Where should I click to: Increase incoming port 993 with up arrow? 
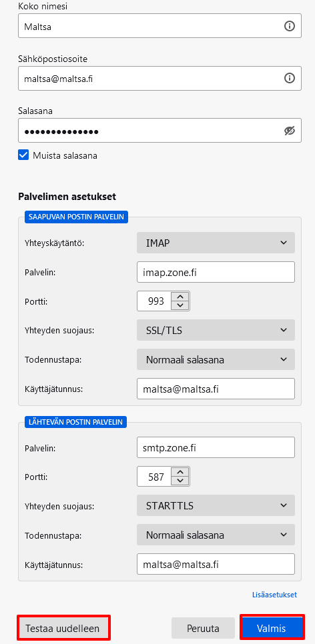click(180, 297)
